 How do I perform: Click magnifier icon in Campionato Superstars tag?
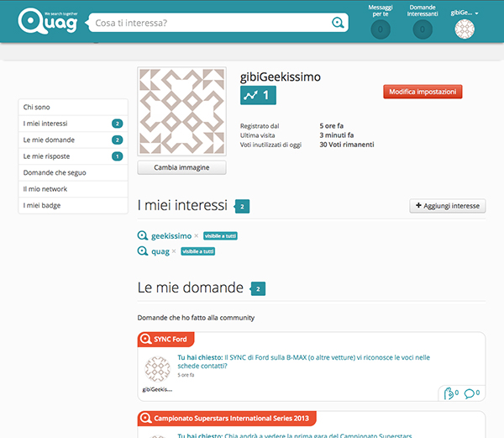(145, 418)
